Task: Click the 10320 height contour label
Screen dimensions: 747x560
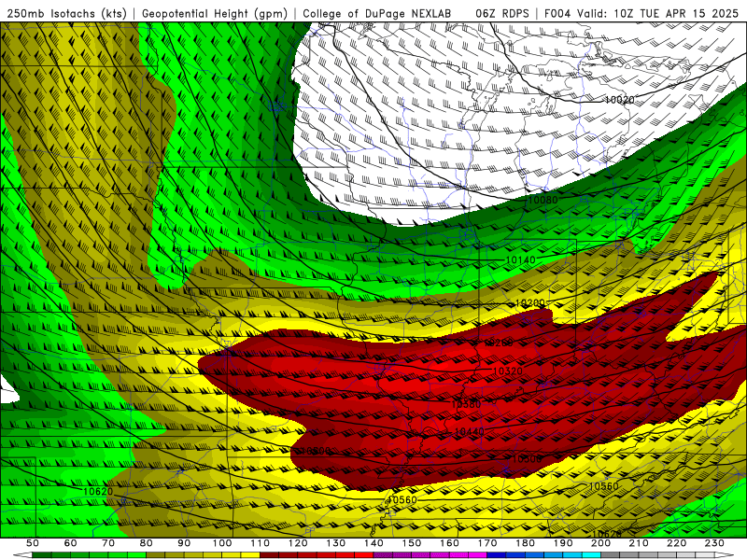Action: click(x=507, y=371)
